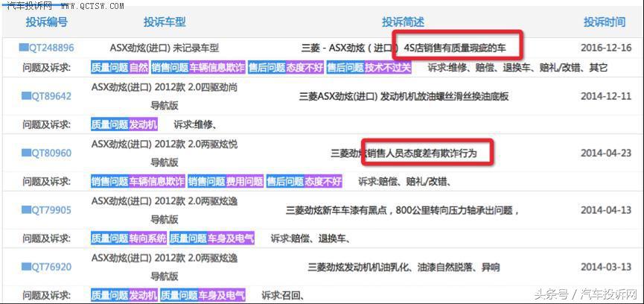Select the 销售问题 费用问题 tag

226,181
